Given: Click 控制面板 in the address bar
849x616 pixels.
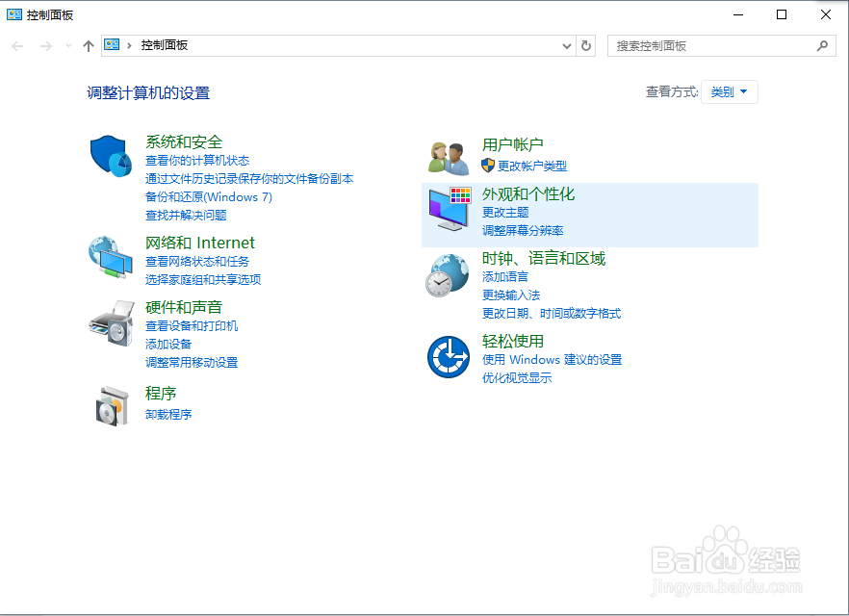Looking at the screenshot, I should click(x=165, y=45).
